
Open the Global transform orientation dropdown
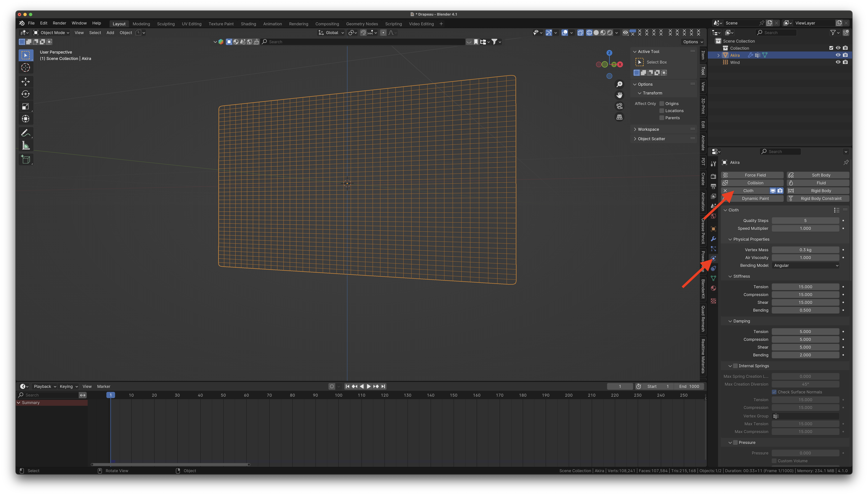point(331,33)
